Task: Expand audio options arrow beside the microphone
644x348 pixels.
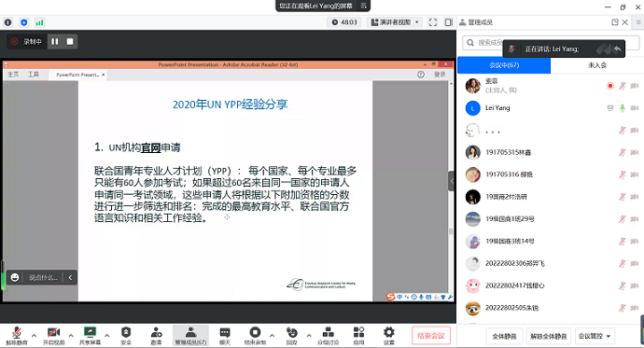Action: [x=35, y=335]
